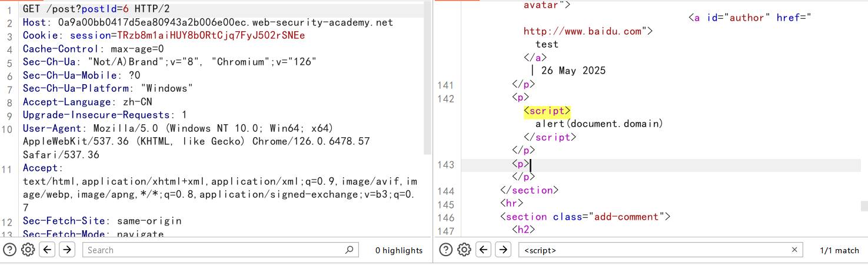
Task: Click the response panel vertical scrollbar
Action: [x=864, y=206]
